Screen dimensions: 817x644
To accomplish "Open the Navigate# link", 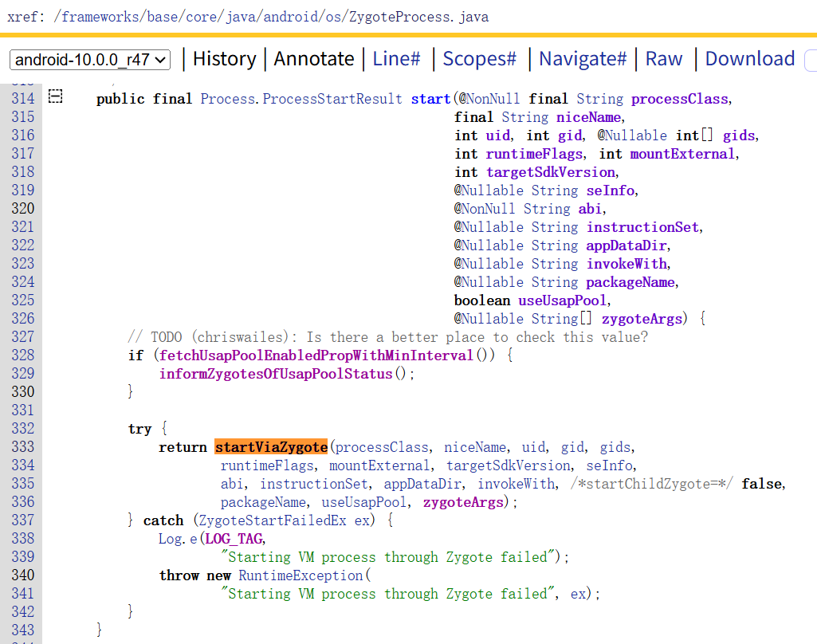I will pyautogui.click(x=583, y=59).
